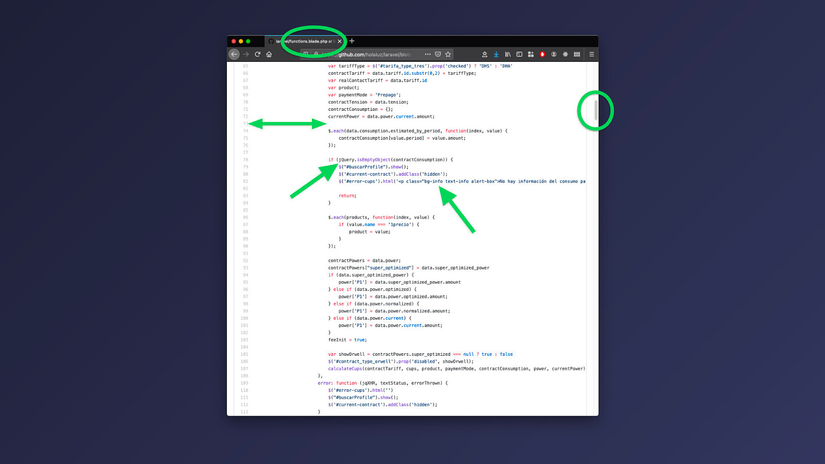Open the browser home page

269,54
